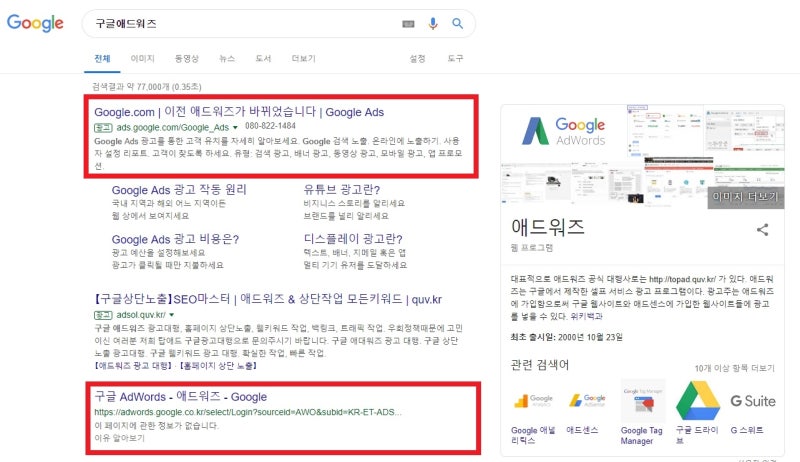Open the on-screen keyboard icon
The width and height of the screenshot is (800, 462).
(x=408, y=24)
